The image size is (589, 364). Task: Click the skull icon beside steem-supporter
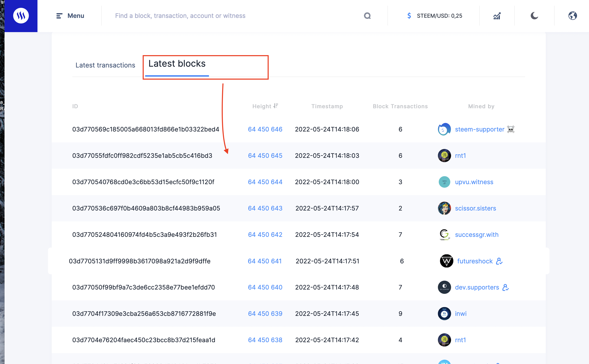(x=511, y=129)
